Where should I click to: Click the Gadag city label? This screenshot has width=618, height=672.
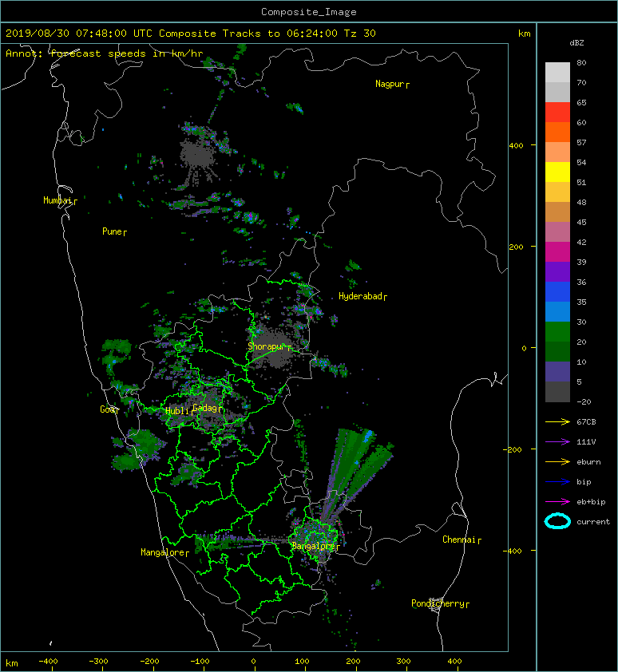[206, 408]
